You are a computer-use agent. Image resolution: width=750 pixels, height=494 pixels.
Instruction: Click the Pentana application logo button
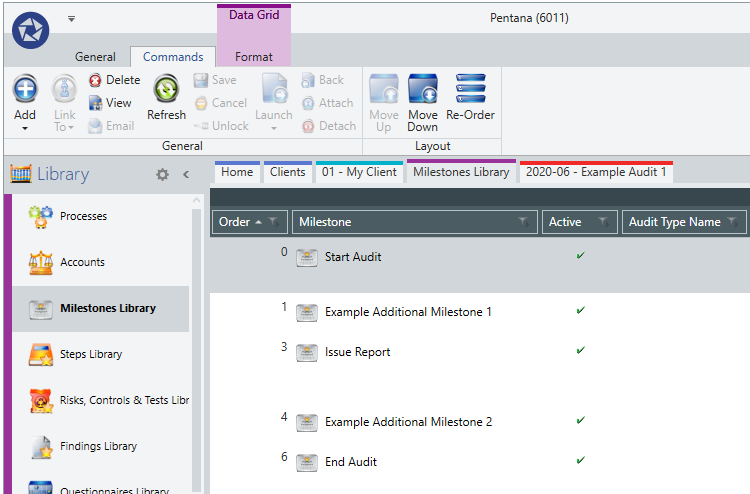tap(31, 31)
